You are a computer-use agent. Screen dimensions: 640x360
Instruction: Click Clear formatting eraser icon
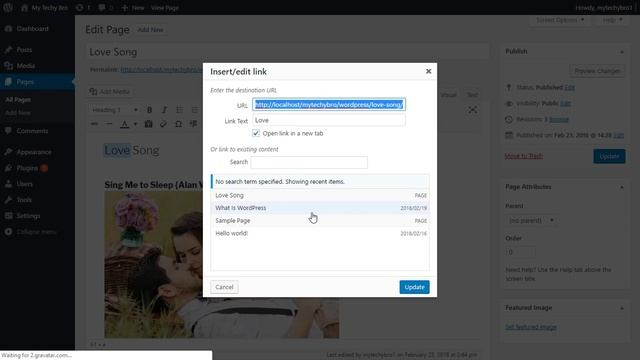click(163, 124)
